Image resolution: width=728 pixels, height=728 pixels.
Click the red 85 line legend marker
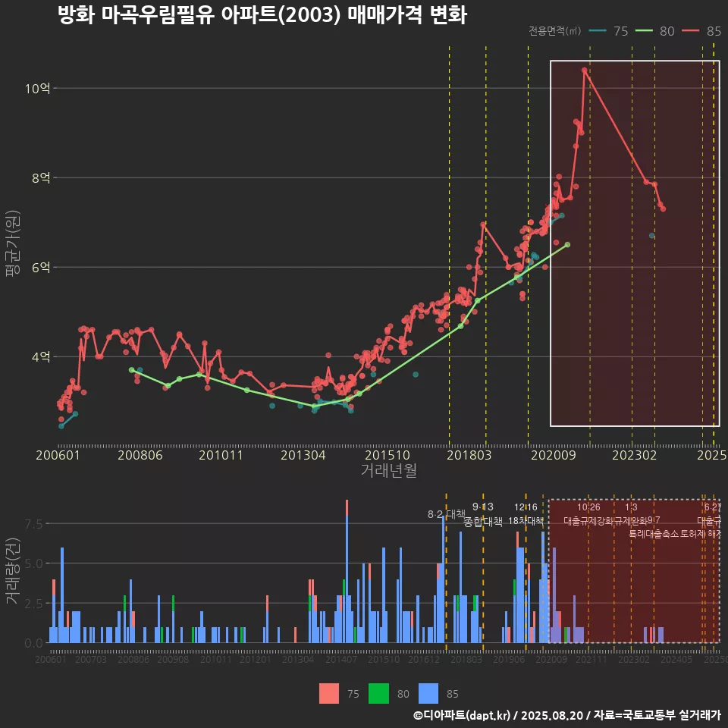click(x=691, y=31)
